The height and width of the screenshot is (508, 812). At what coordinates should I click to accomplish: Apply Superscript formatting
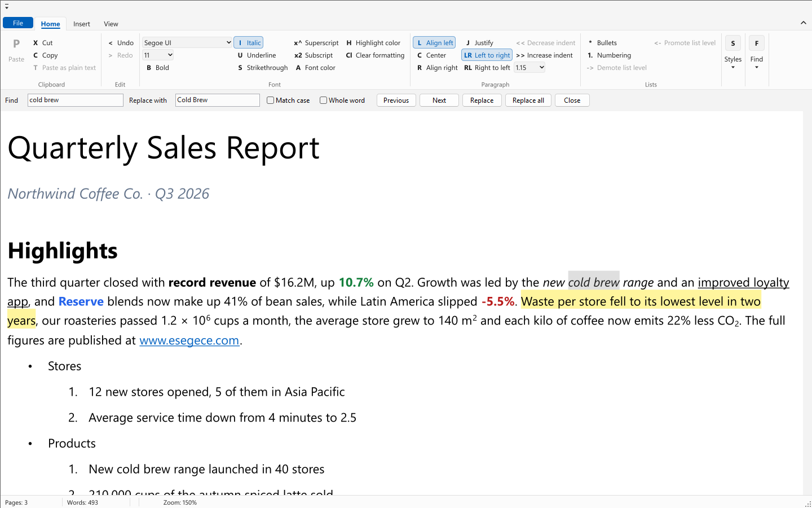pos(316,43)
